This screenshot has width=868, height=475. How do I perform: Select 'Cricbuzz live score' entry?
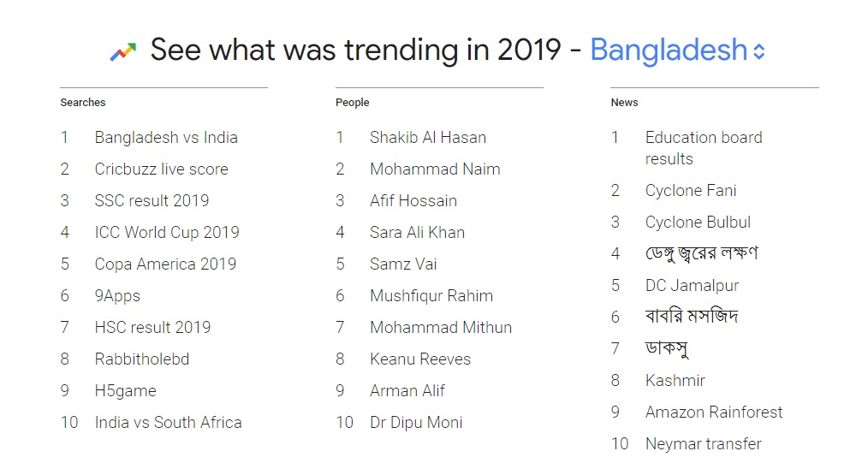click(x=161, y=169)
